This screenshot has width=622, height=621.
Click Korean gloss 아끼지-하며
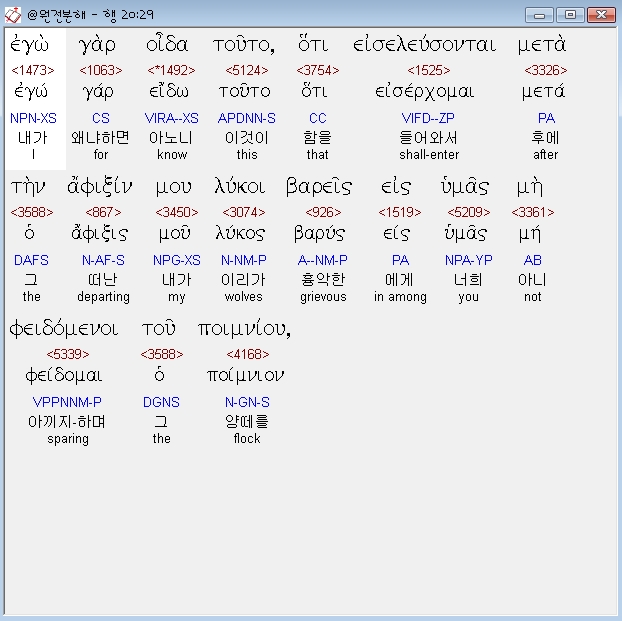click(x=67, y=422)
